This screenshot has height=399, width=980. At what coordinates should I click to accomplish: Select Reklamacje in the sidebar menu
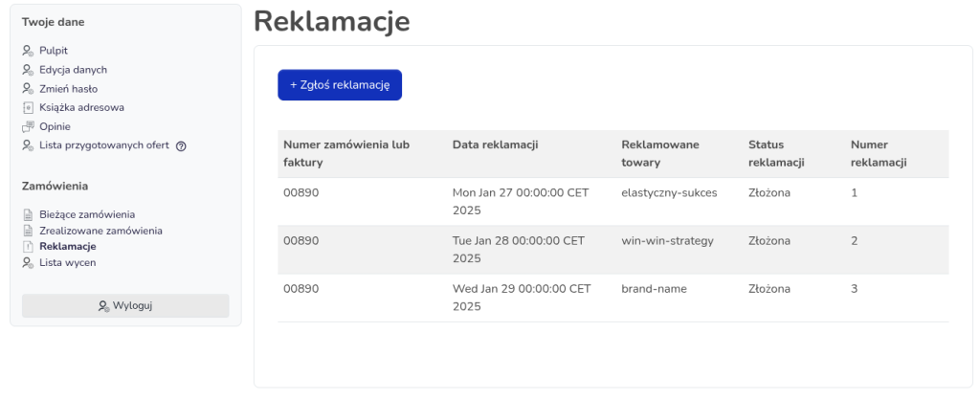(67, 246)
